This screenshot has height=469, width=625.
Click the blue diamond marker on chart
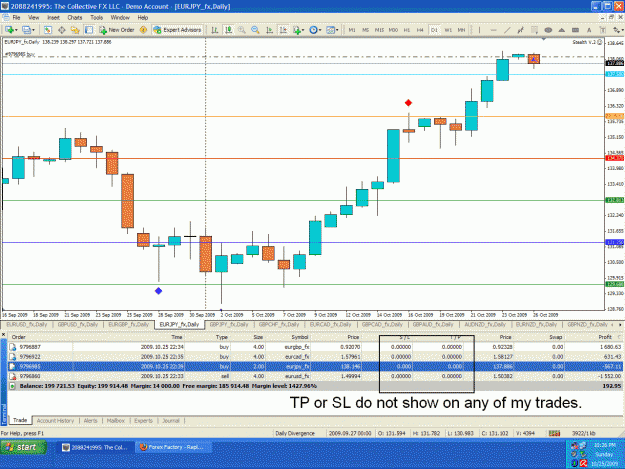click(158, 291)
